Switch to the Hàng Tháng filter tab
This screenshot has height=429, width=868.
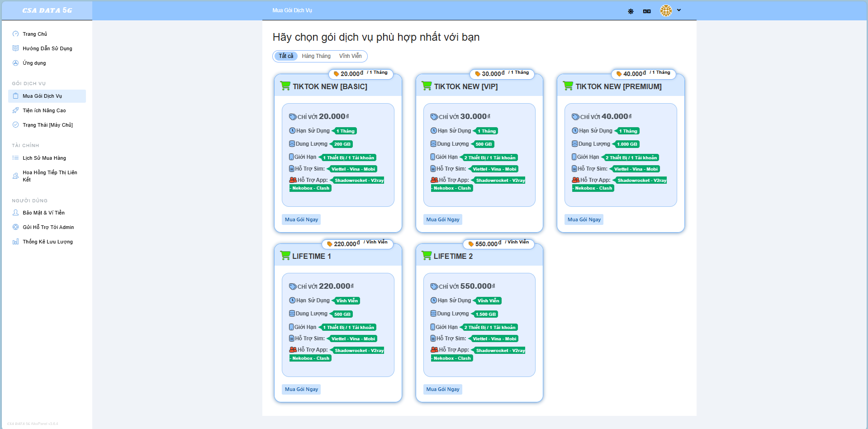316,56
